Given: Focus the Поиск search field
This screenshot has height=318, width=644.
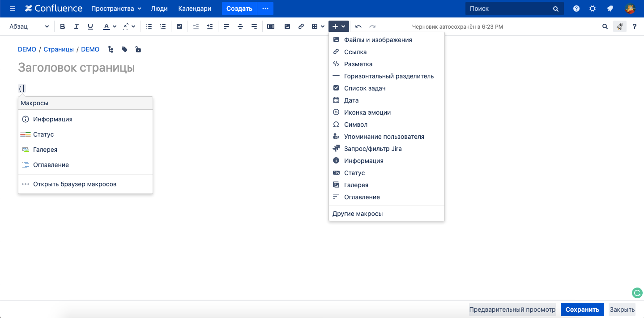Looking at the screenshot, I should [x=515, y=9].
